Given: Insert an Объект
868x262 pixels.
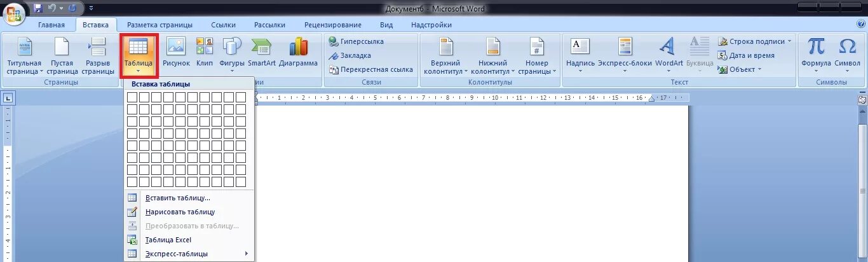Looking at the screenshot, I should click(736, 69).
